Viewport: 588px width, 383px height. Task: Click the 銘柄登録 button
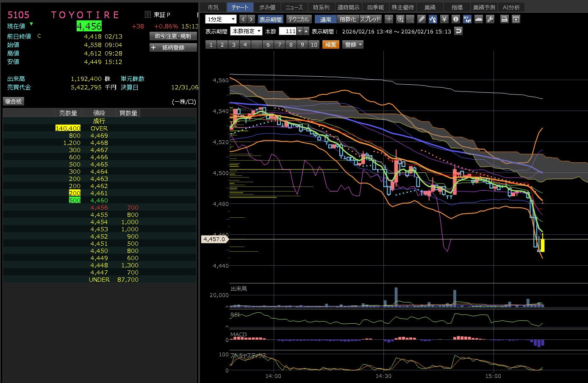tap(173, 47)
